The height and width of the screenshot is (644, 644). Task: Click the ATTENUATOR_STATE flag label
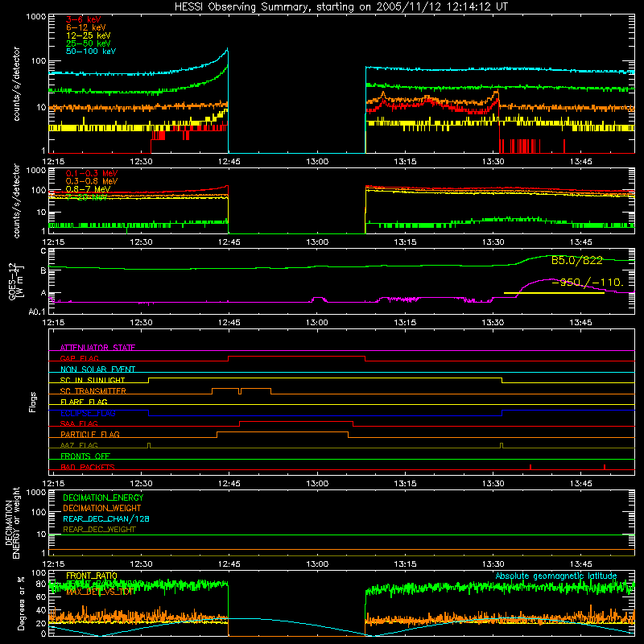[x=97, y=348]
